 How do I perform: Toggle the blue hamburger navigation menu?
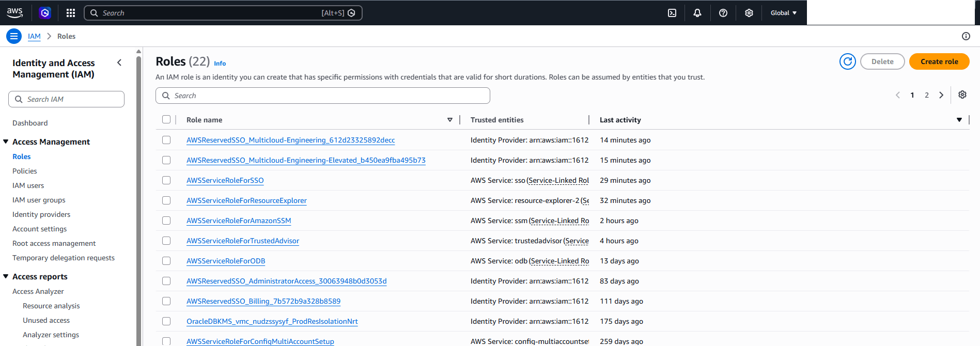pos(14,36)
